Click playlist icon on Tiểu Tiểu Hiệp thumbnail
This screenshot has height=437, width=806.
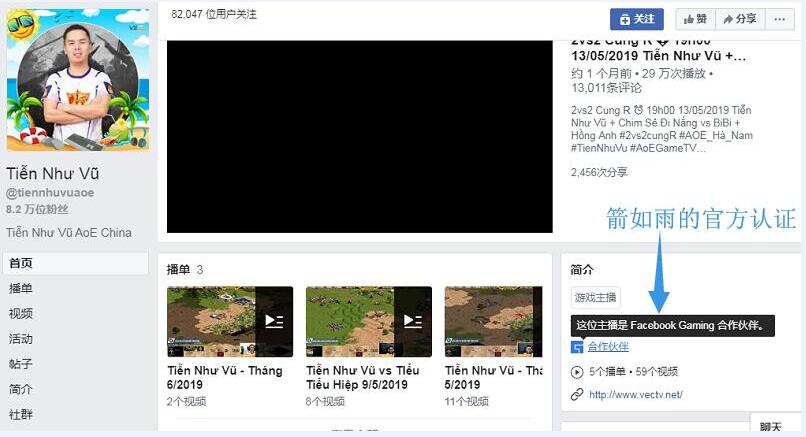(412, 321)
